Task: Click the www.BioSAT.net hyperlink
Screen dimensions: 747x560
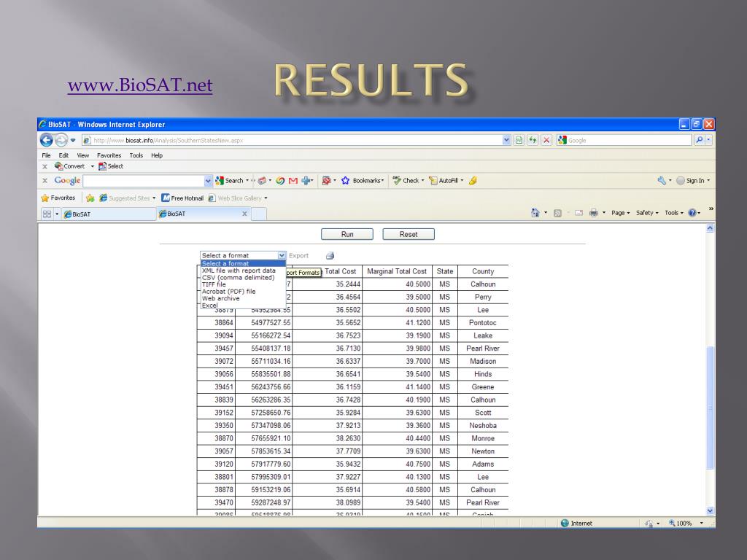Action: click(x=140, y=85)
